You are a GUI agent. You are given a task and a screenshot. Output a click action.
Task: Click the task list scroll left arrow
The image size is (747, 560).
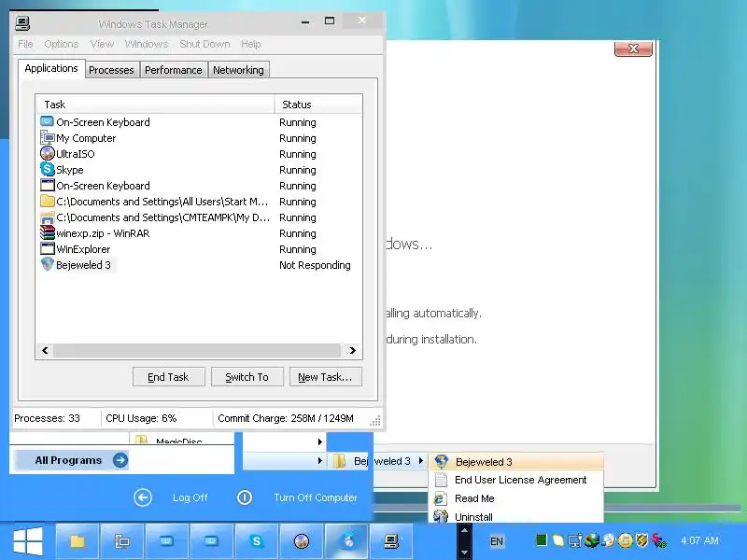45,351
